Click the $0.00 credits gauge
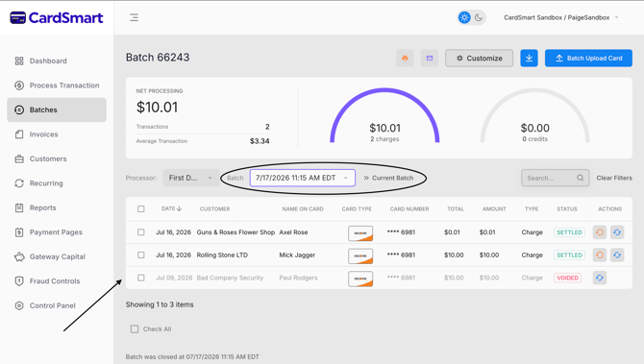The image size is (644, 364). pyautogui.click(x=534, y=116)
